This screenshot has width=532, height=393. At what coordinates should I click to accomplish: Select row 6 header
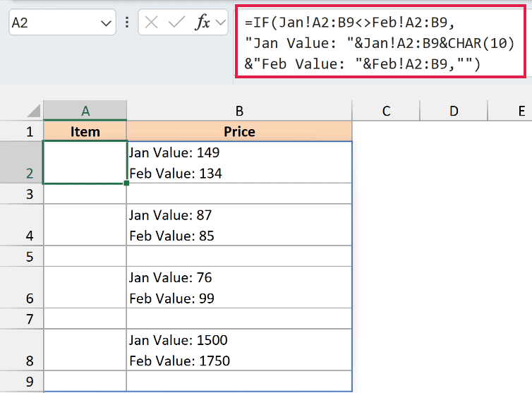tap(22, 287)
